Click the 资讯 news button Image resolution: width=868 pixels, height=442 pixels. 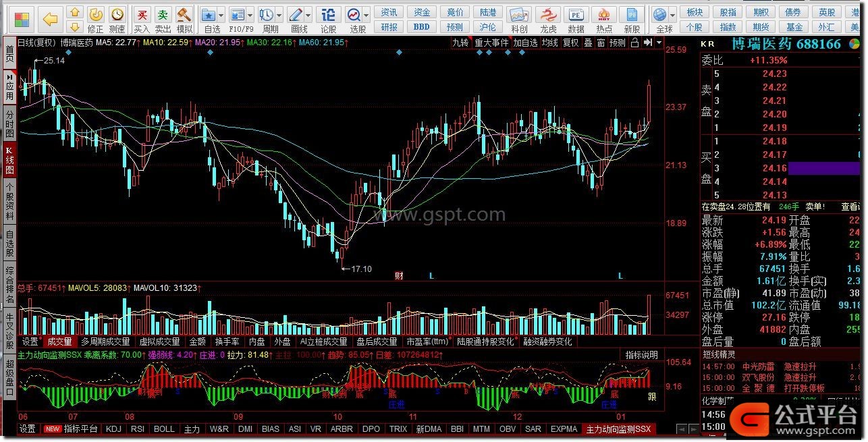[x=389, y=12]
